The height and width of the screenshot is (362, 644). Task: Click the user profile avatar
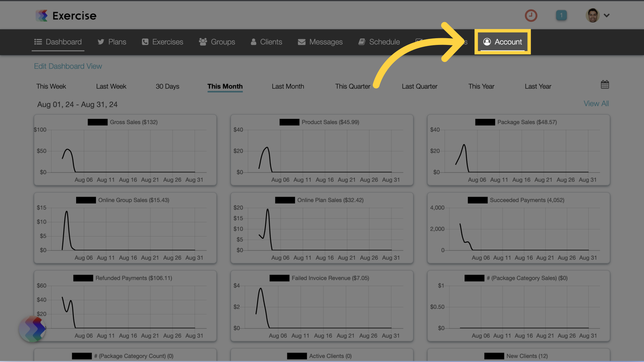(x=593, y=15)
